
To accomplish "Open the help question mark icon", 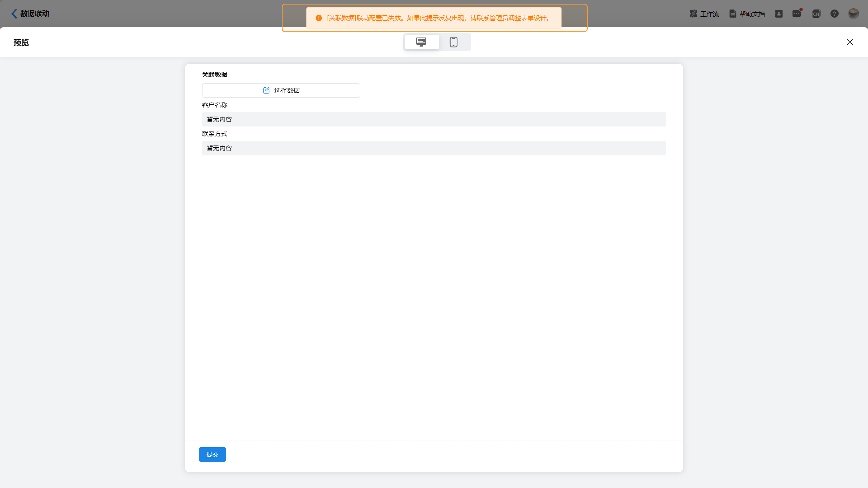I will coord(834,14).
